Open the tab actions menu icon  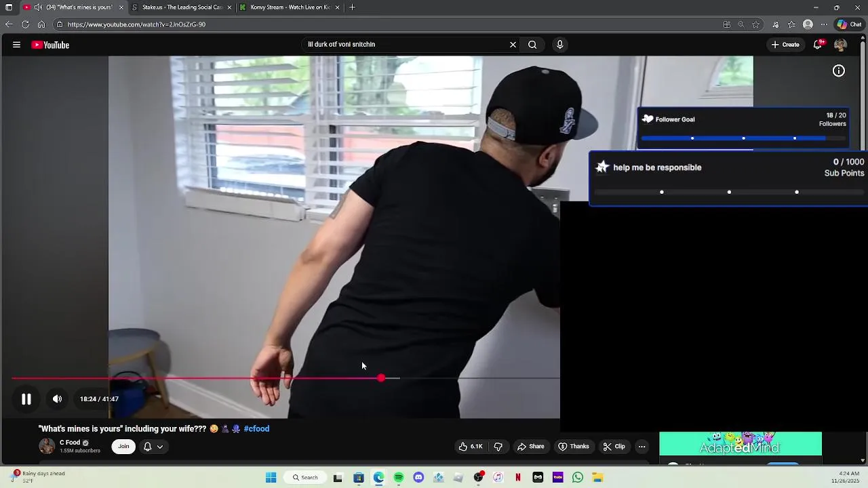(9, 7)
